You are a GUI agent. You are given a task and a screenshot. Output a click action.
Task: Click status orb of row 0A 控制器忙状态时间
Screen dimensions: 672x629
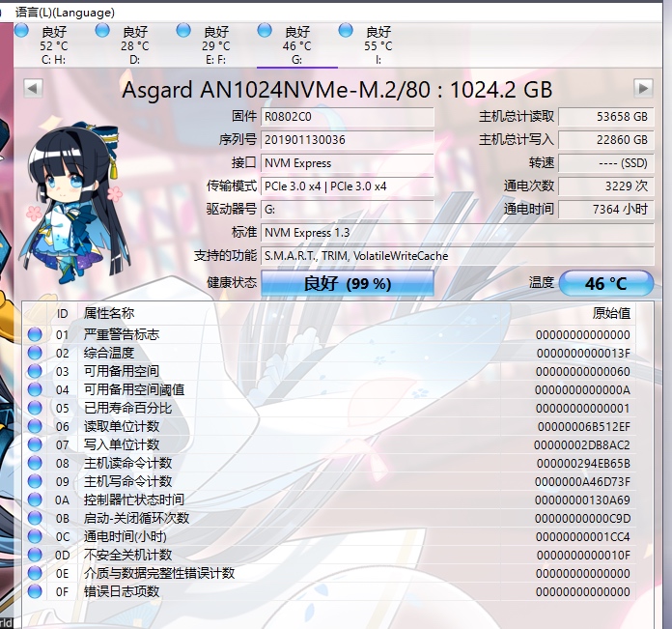click(35, 500)
